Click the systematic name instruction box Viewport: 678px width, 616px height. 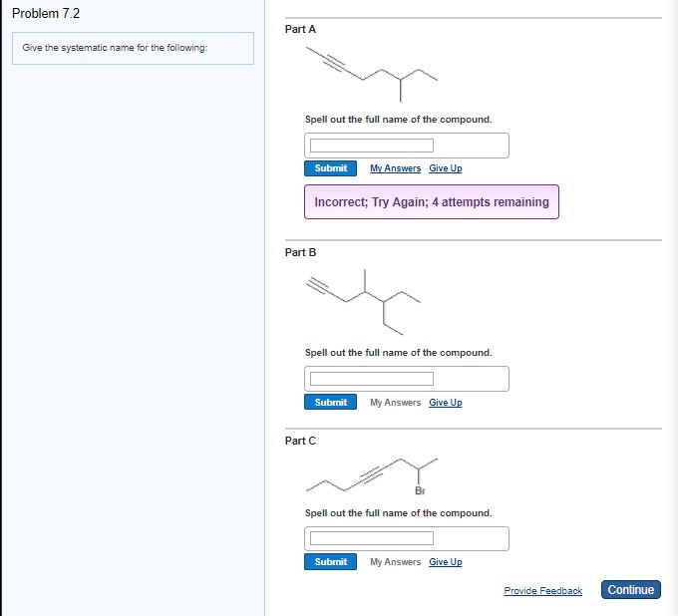coord(133,49)
